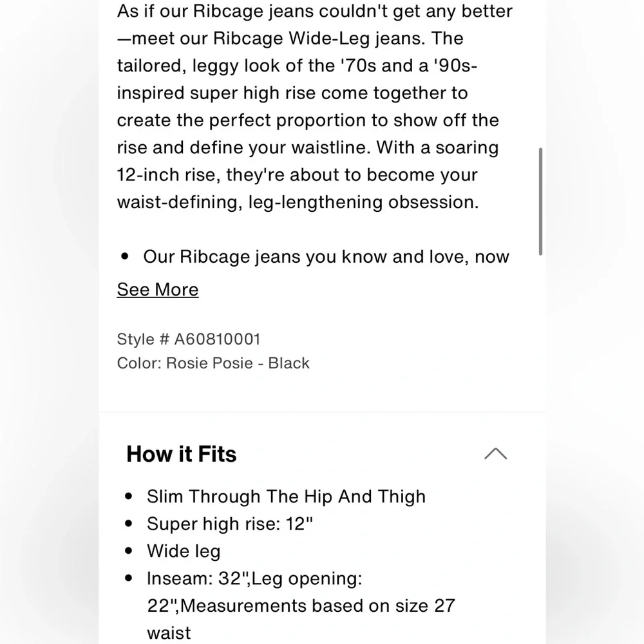Click the Slim Through The Hip And Thigh item
The height and width of the screenshot is (644, 644).
(286, 497)
